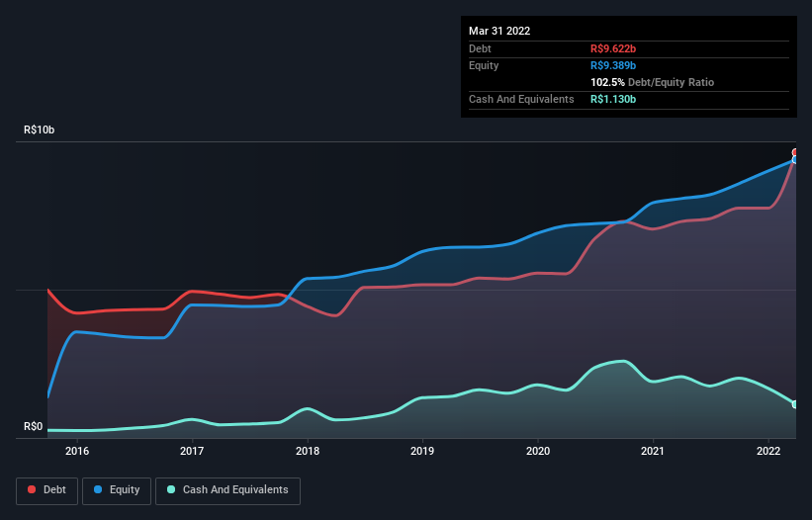
Task: Click the 102.5% Debt/Equity Ratio text
Action: 652,82
